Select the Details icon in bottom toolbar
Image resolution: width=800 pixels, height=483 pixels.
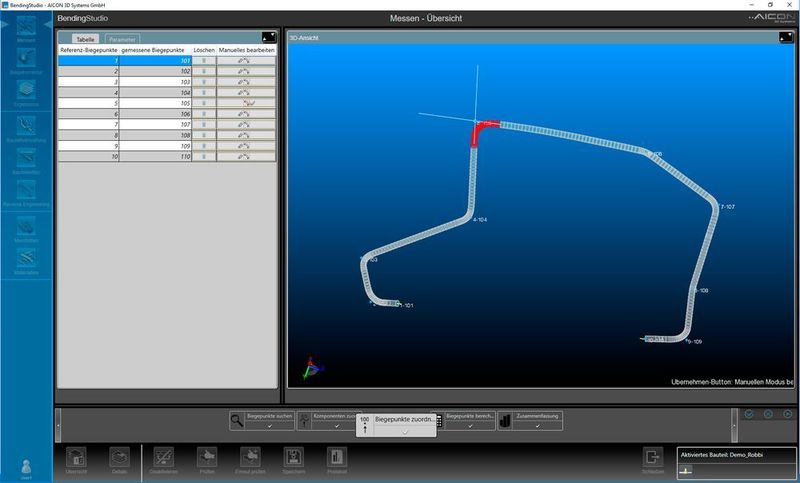coord(119,460)
